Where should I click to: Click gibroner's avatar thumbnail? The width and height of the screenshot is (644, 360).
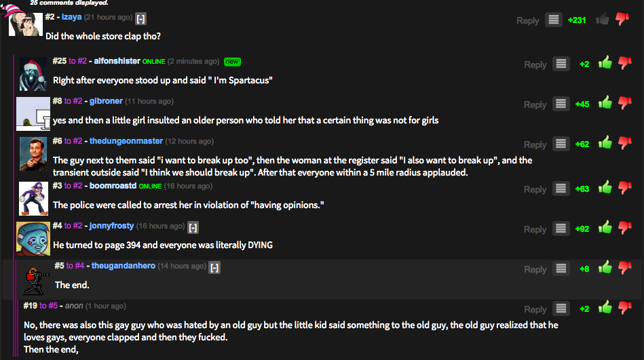pos(33,113)
